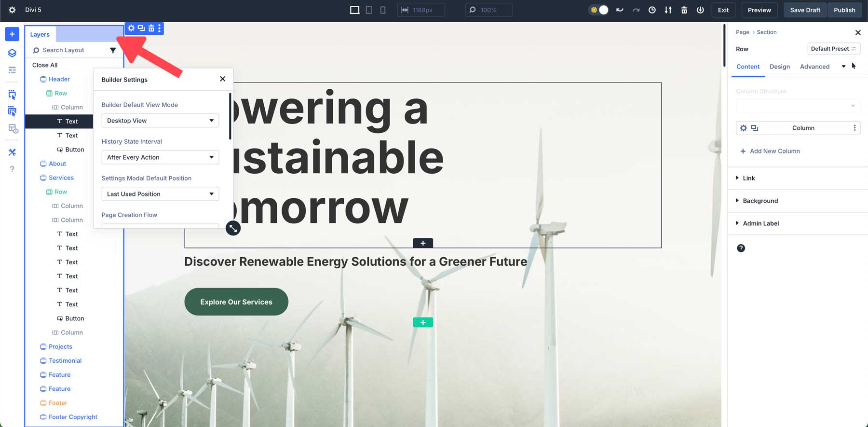Open History State Interval dropdown
868x427 pixels.
(160, 157)
